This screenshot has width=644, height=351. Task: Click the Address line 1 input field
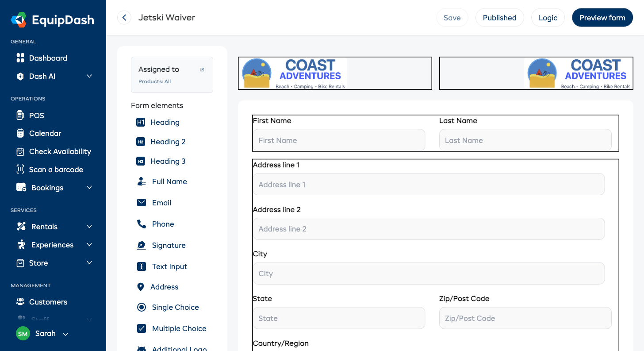pos(429,184)
